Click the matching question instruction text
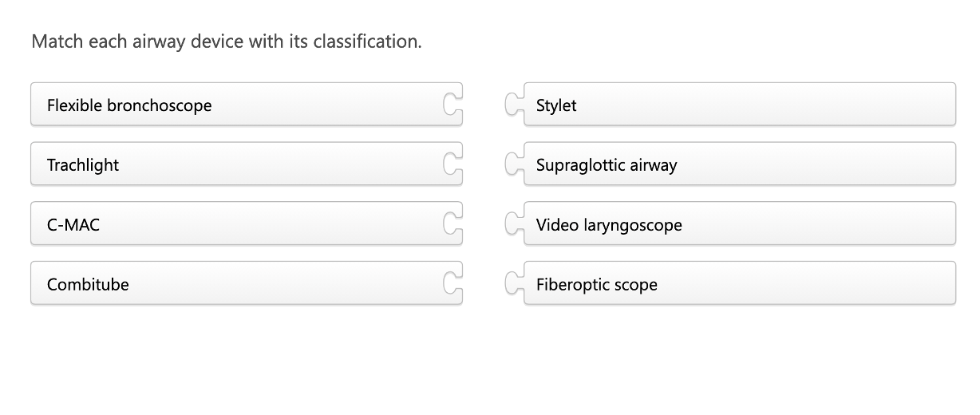The width and height of the screenshot is (980, 415). 226,41
